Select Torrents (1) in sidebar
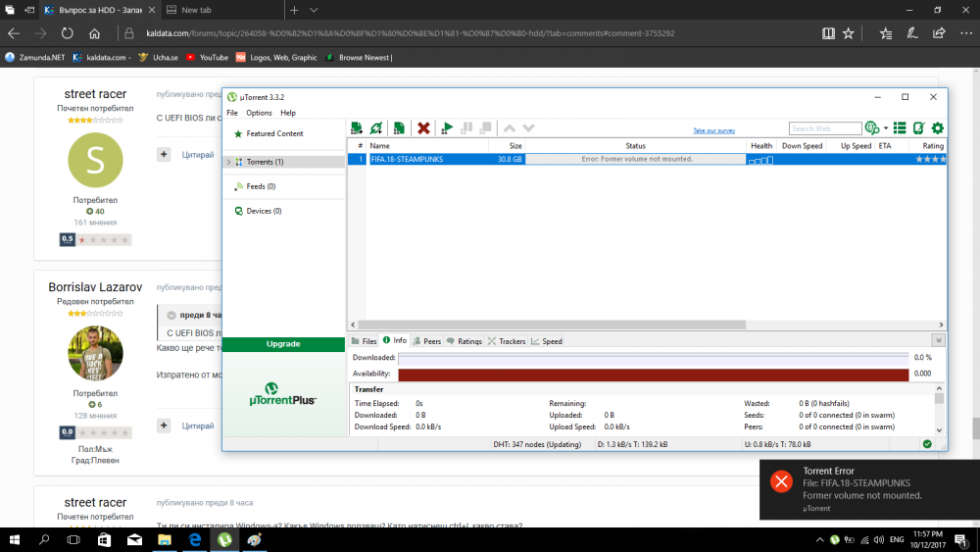The height and width of the screenshot is (552, 980). coord(265,162)
